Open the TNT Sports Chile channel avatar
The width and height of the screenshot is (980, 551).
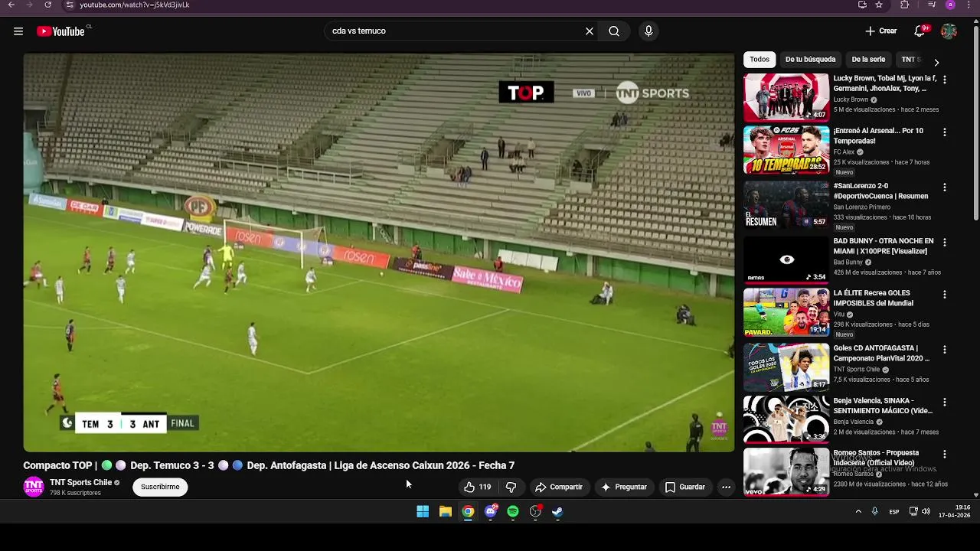pos(34,487)
